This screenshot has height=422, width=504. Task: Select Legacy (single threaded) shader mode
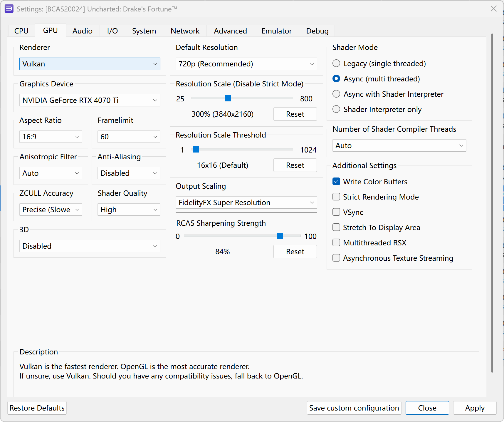(379, 63)
